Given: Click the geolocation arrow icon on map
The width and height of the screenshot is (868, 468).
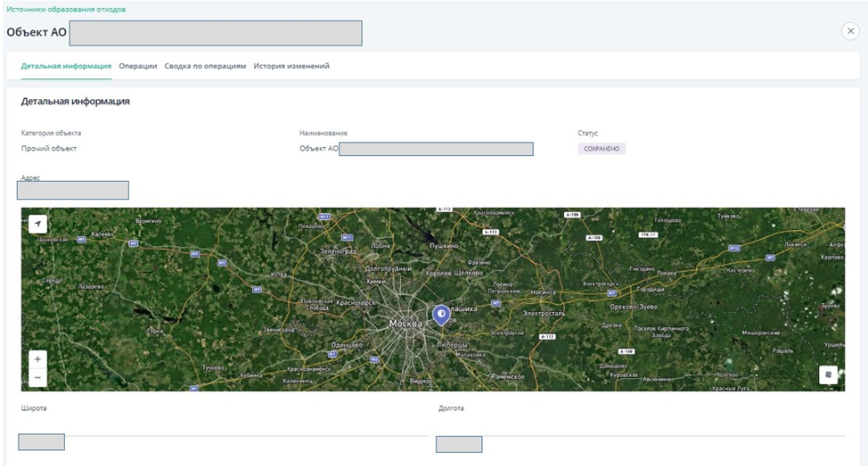Looking at the screenshot, I should [38, 224].
